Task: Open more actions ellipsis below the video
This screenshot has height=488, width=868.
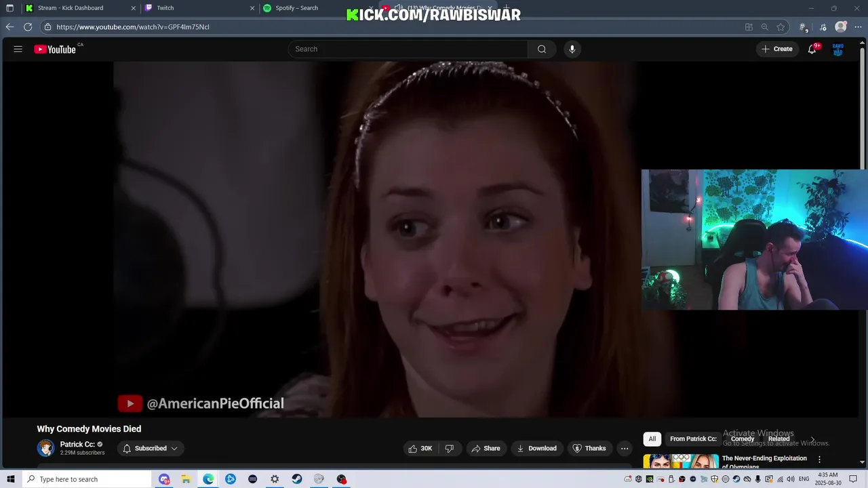Action: (x=625, y=448)
